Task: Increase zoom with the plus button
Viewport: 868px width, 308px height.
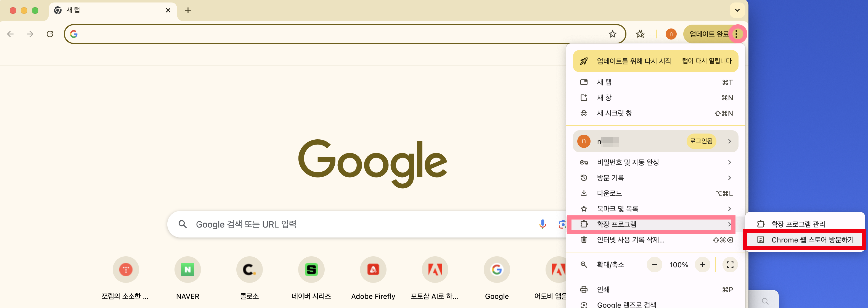Action: point(703,265)
